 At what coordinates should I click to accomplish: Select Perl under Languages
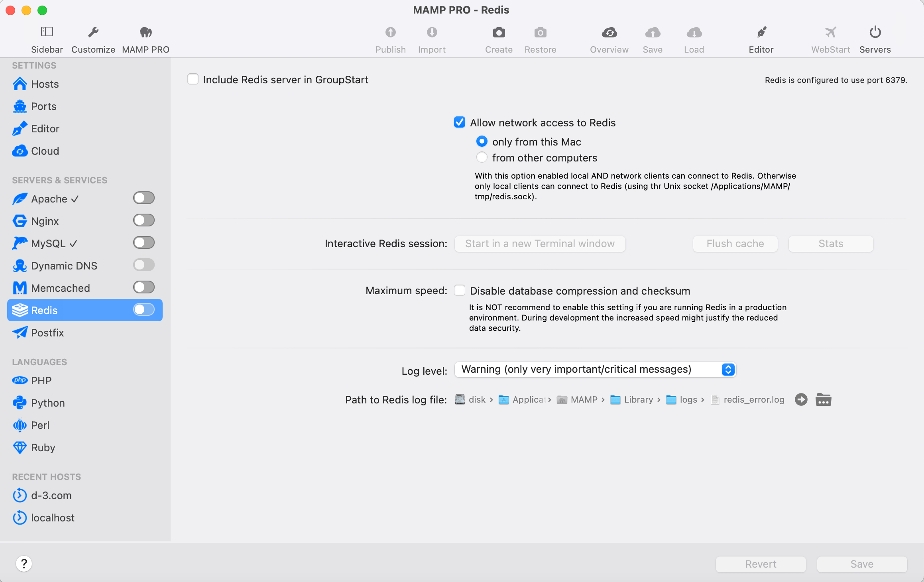pos(85,425)
